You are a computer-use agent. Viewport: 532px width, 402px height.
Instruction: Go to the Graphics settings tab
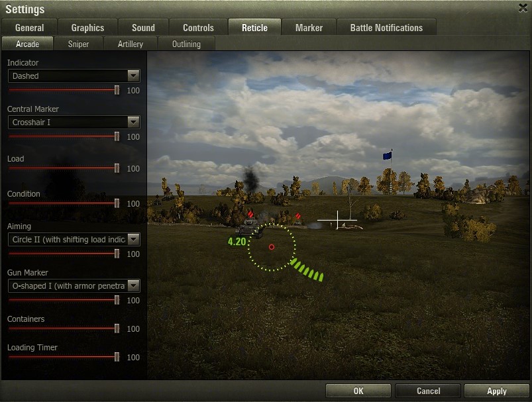coord(87,27)
